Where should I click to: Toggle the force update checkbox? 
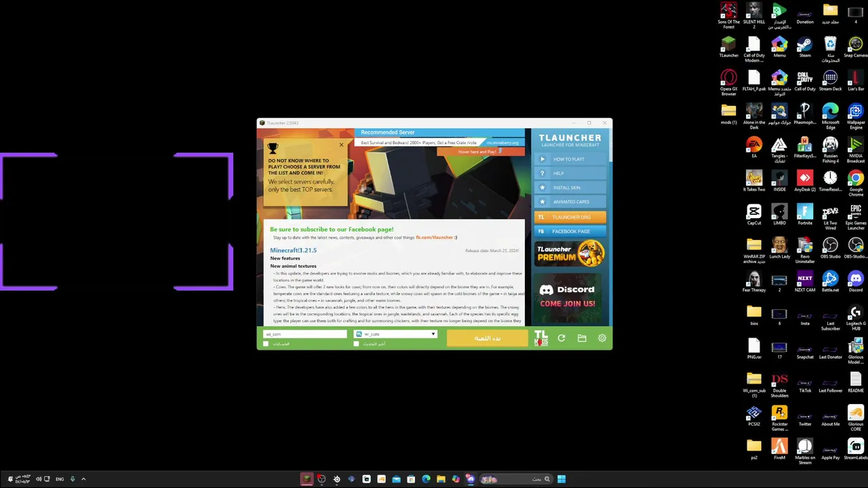[x=356, y=344]
